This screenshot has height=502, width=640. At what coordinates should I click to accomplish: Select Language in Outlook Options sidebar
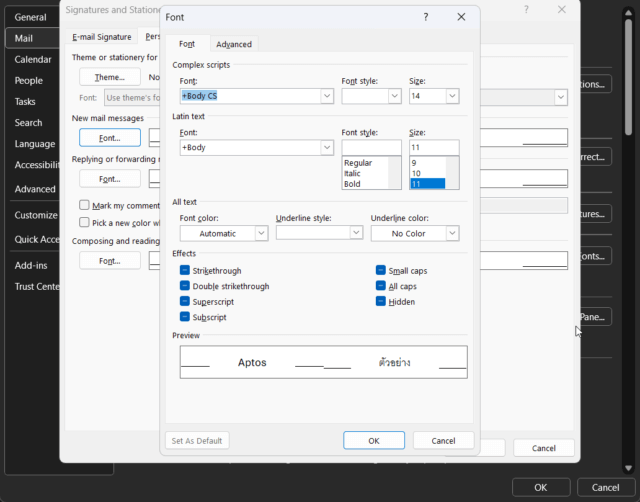35,144
